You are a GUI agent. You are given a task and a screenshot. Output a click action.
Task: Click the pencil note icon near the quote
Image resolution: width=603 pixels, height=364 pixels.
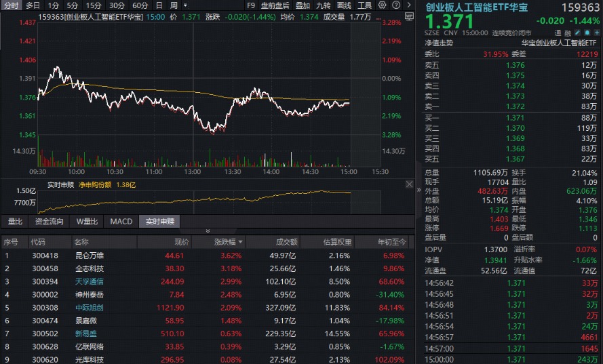tap(578, 33)
